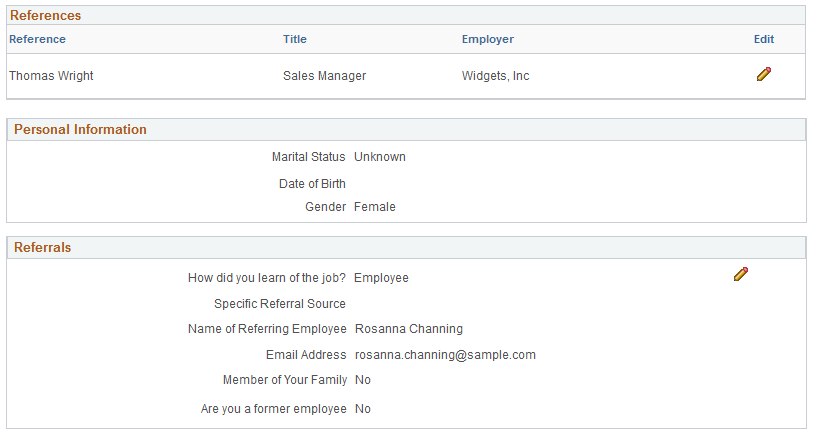Click the Edit column header

coord(764,39)
